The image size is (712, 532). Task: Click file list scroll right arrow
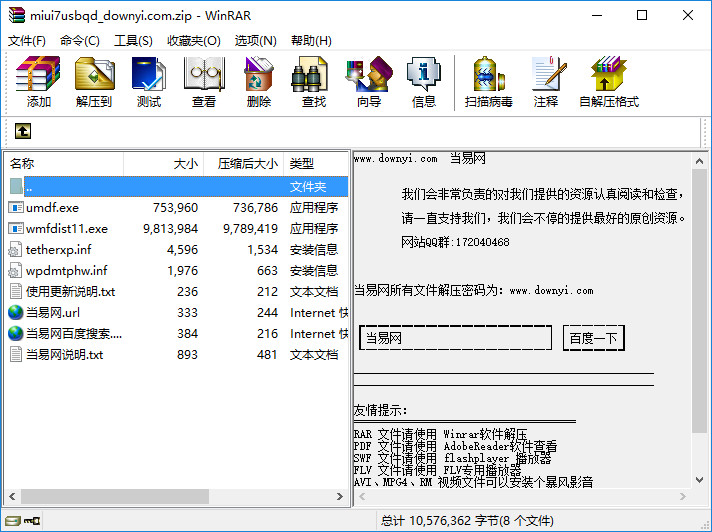[340, 496]
